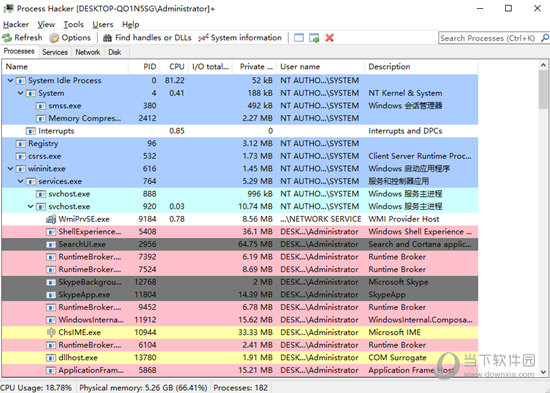Open the Find handles or DLLs tool
The image size is (550, 393).
click(x=147, y=38)
